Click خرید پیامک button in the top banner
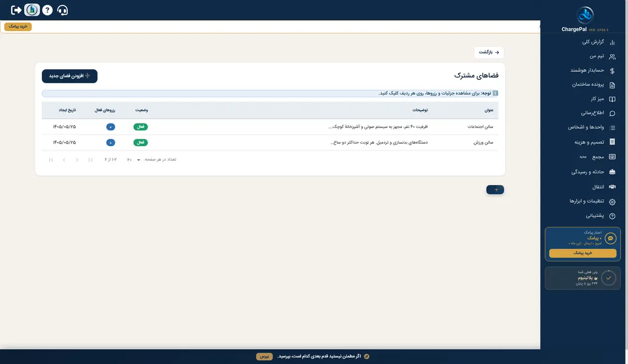Screen dimensions: 628x364 tap(18, 26)
